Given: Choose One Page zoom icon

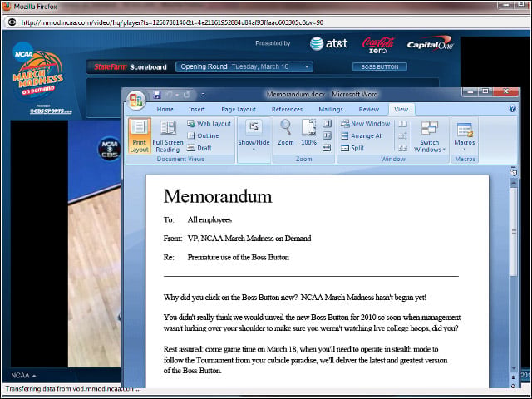Looking at the screenshot, I should tap(327, 124).
